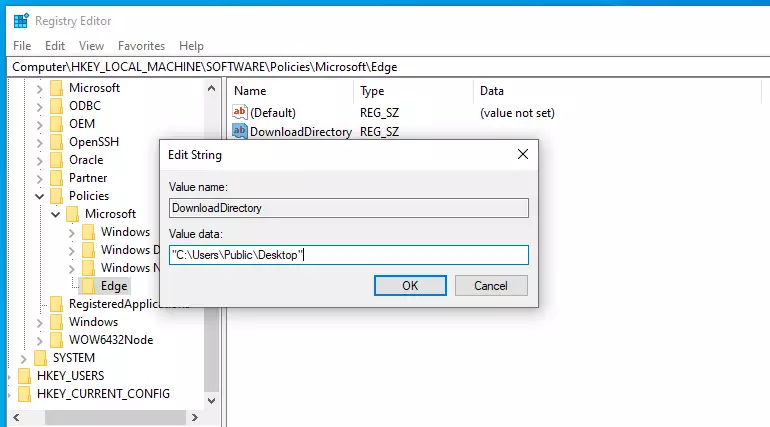
Task: Expand the top Microsoft key under SOFTWARE
Action: 40,89
